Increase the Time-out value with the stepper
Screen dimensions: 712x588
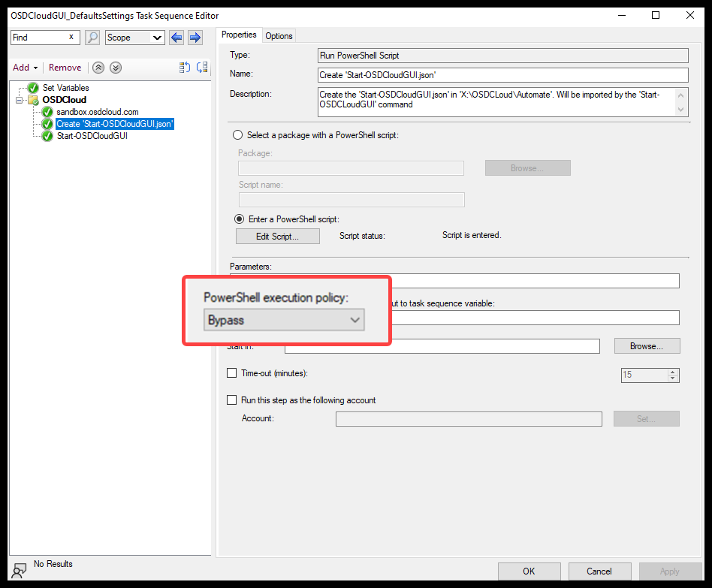click(x=671, y=372)
